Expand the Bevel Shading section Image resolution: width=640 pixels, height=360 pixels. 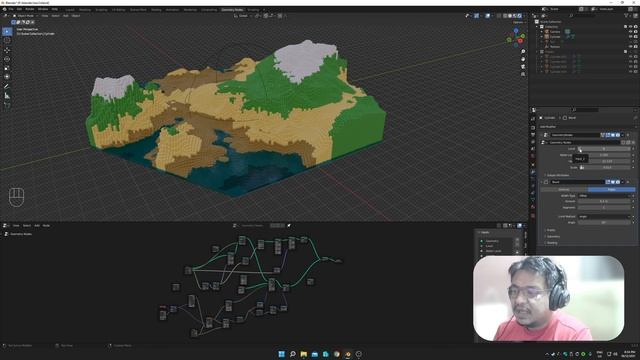[551, 242]
